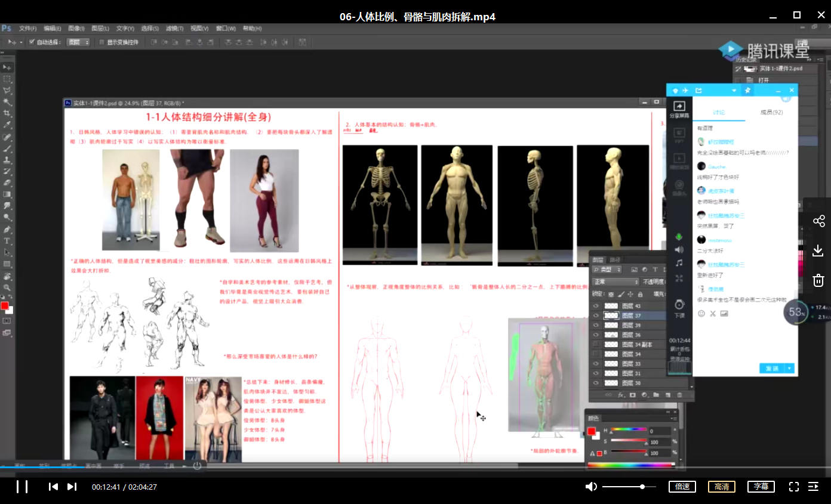831x504 pixels.
Task: Open the 倍速 playback speed menu
Action: click(682, 487)
